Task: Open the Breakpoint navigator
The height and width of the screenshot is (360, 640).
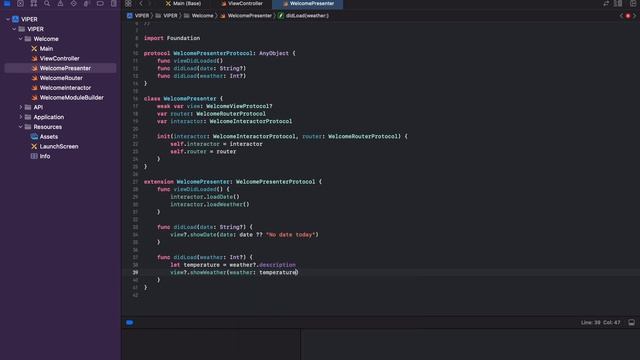Action: coord(100,3)
